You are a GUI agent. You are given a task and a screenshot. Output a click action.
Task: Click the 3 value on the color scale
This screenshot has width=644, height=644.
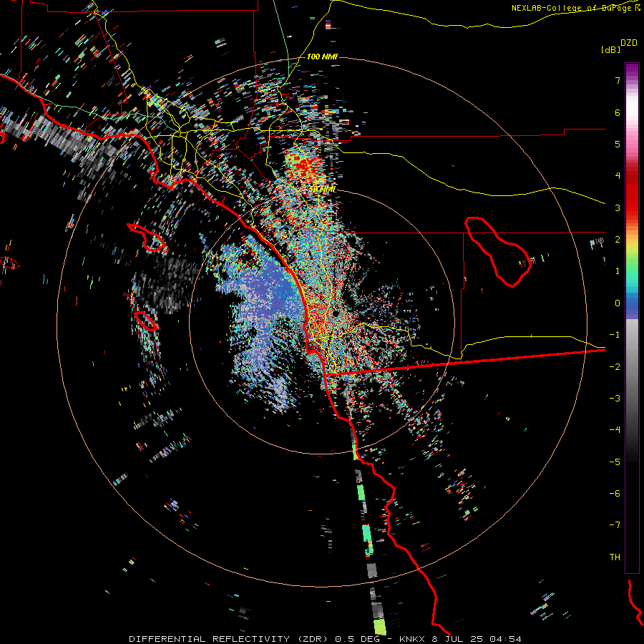[x=618, y=208]
